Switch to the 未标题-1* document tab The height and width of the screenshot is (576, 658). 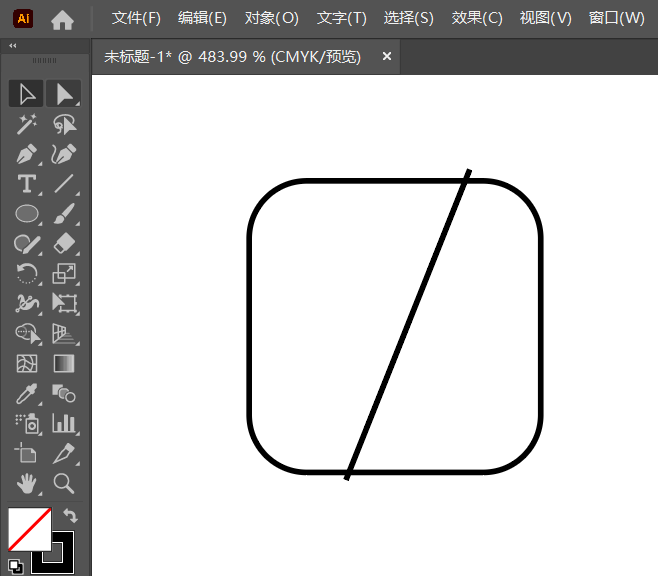coord(232,57)
